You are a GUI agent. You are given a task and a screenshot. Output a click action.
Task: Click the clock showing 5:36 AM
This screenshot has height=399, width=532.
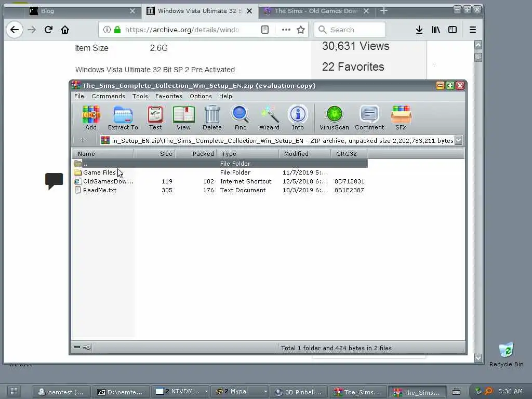(510, 392)
